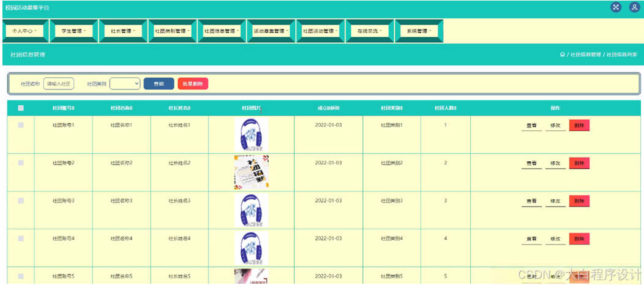The image size is (644, 285).
Task: Expand the 系统管理 menu
Action: (x=419, y=31)
